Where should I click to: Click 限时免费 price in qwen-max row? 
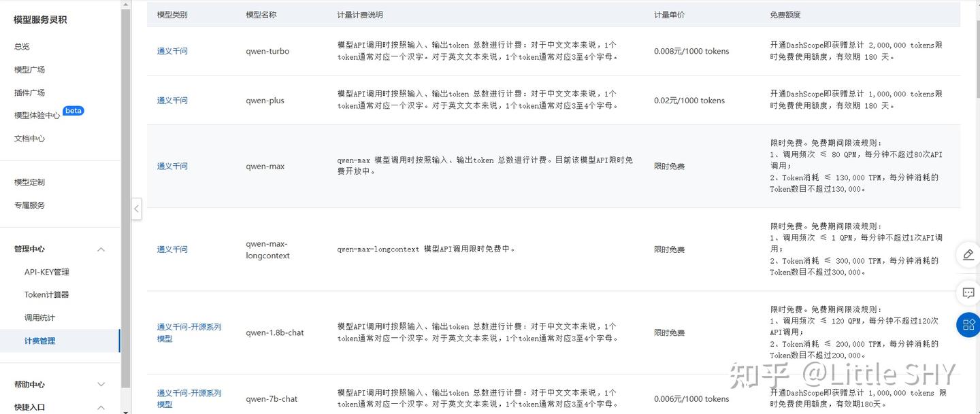pos(669,167)
